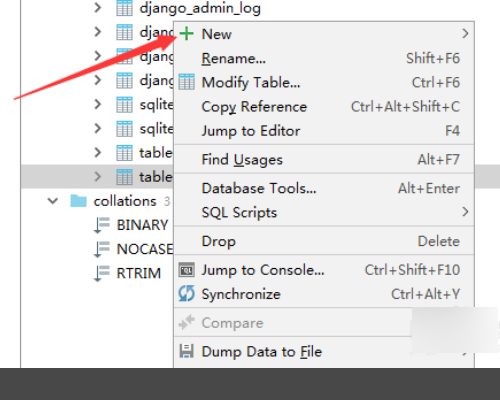Open the New submenu arrow
Viewport: 500px width, 400px height.
[x=465, y=33]
